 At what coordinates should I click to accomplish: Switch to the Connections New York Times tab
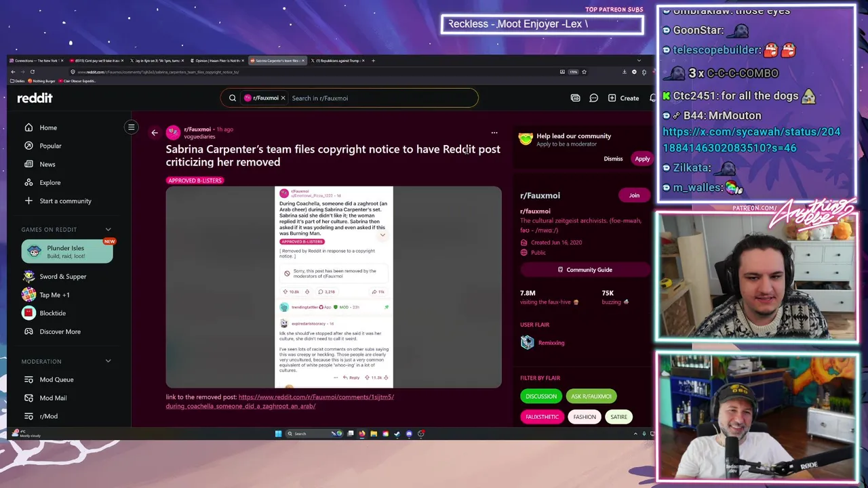click(x=36, y=60)
